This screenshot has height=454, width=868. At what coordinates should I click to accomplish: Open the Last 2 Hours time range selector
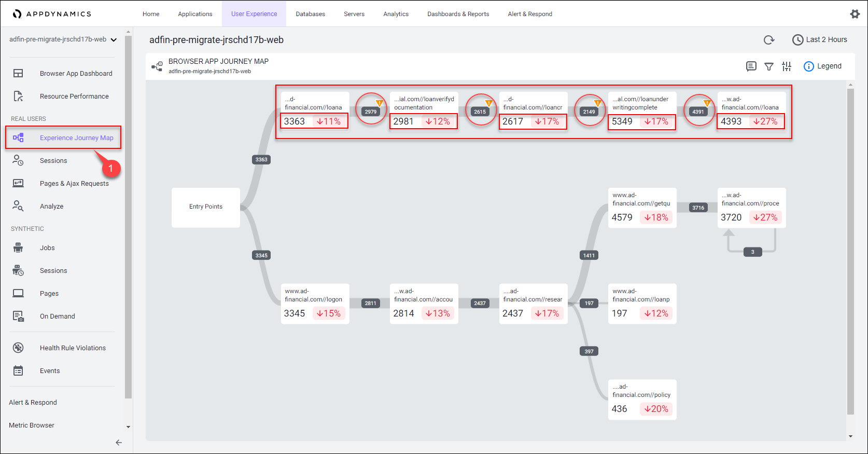[820, 40]
